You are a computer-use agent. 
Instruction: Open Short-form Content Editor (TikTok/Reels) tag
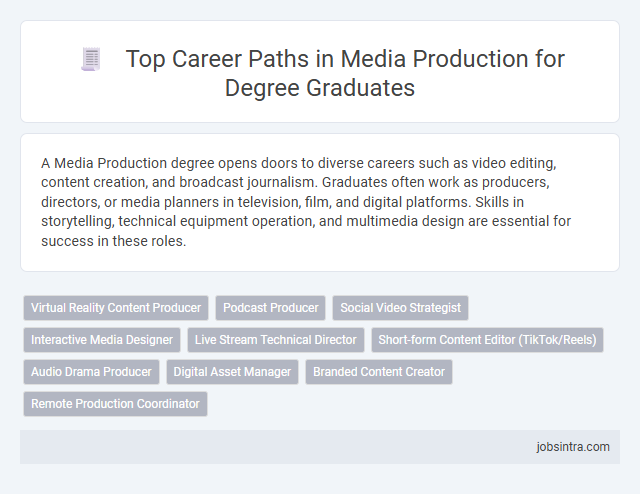click(487, 340)
